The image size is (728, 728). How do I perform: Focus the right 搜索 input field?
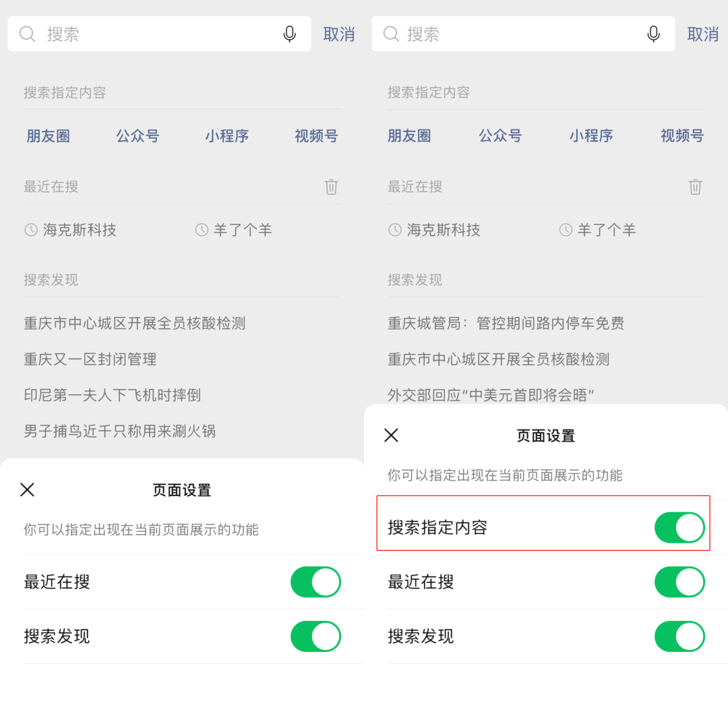click(523, 34)
